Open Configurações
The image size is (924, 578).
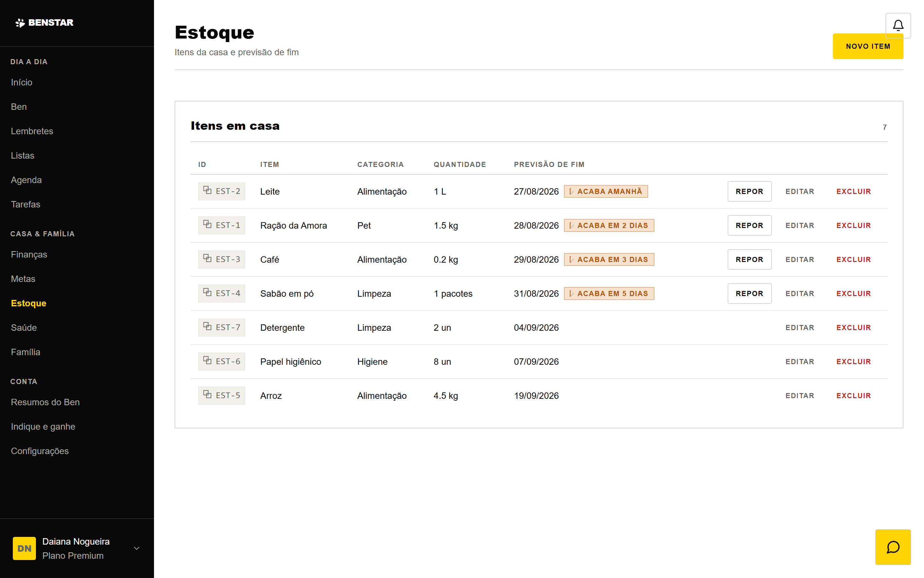(40, 451)
